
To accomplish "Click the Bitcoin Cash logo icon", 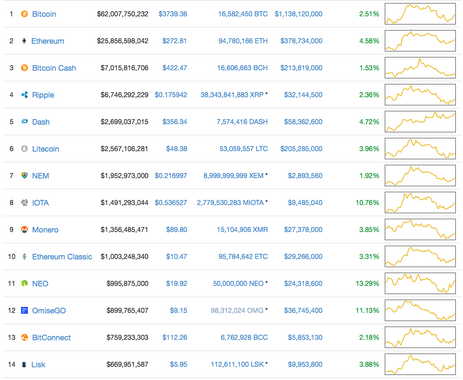I will coord(24,68).
